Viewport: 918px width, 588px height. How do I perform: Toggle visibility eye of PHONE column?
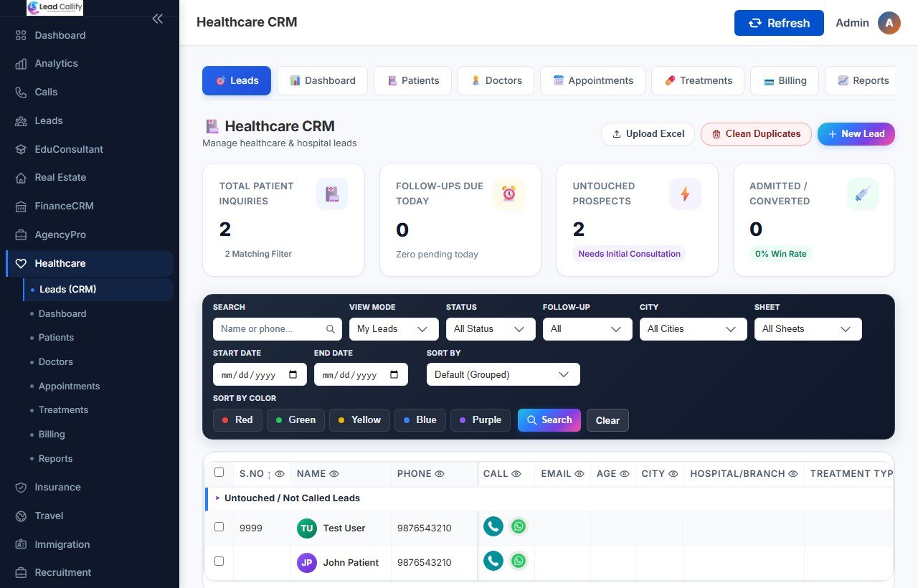click(x=440, y=474)
